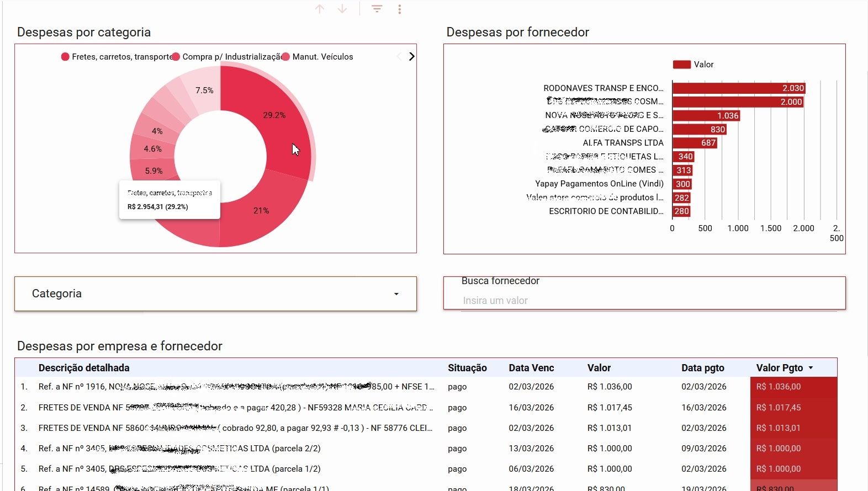Open the chart filter icon

(x=377, y=9)
